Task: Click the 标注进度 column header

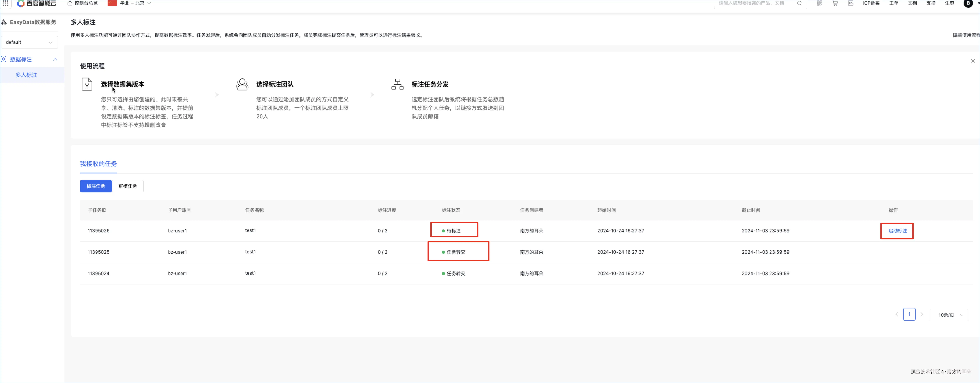Action: [387, 210]
